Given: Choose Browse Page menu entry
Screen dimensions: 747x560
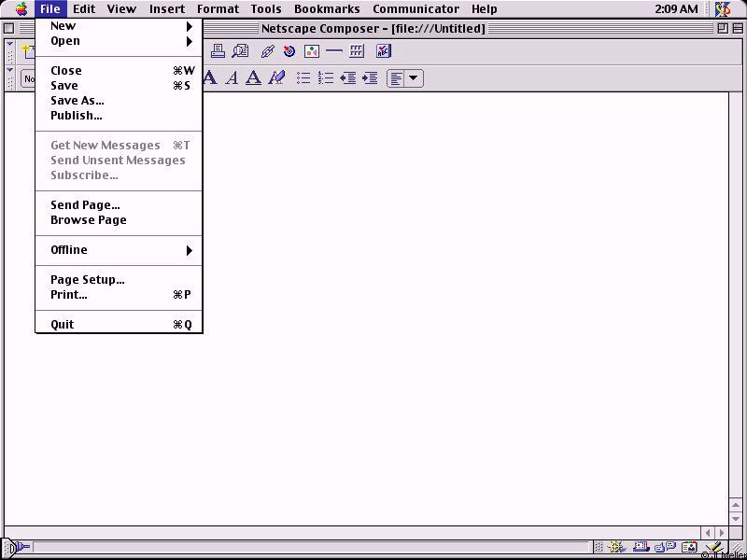Looking at the screenshot, I should point(88,220).
